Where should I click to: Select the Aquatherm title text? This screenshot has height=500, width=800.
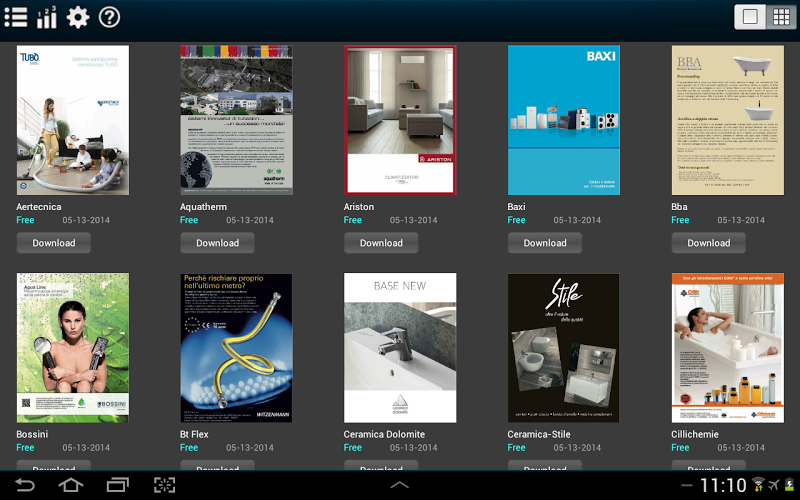click(x=204, y=207)
